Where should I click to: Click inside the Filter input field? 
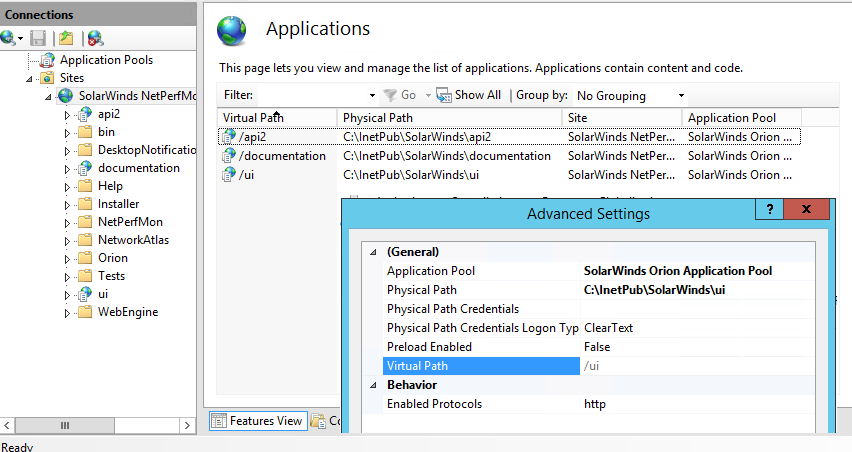[x=311, y=96]
